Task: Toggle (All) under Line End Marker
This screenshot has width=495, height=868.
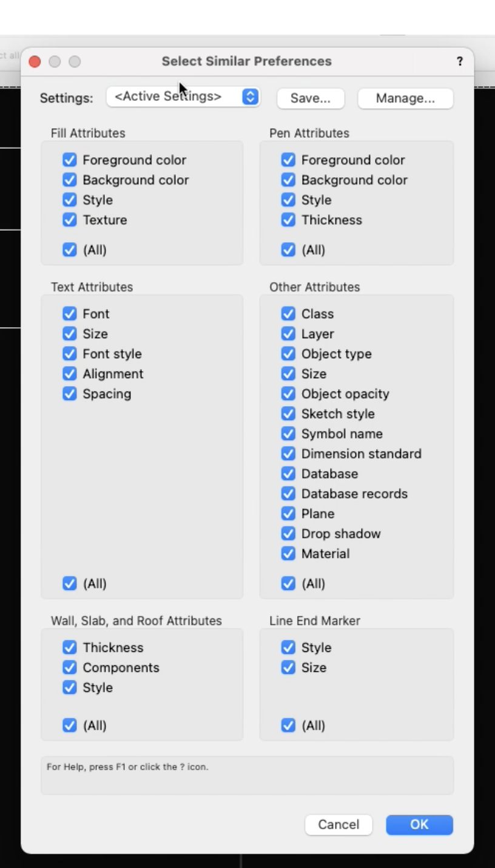Action: 288,726
